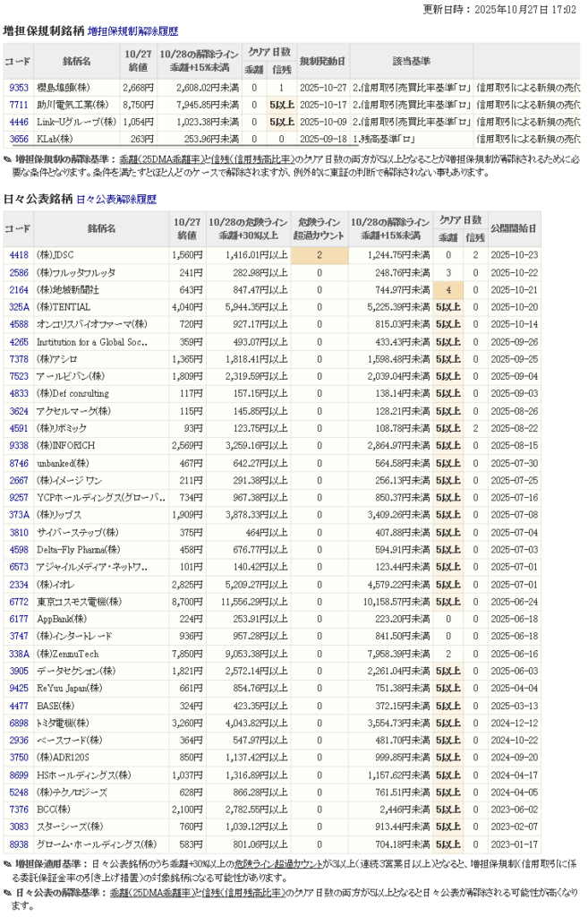Click stock code 9353 link

[18, 88]
